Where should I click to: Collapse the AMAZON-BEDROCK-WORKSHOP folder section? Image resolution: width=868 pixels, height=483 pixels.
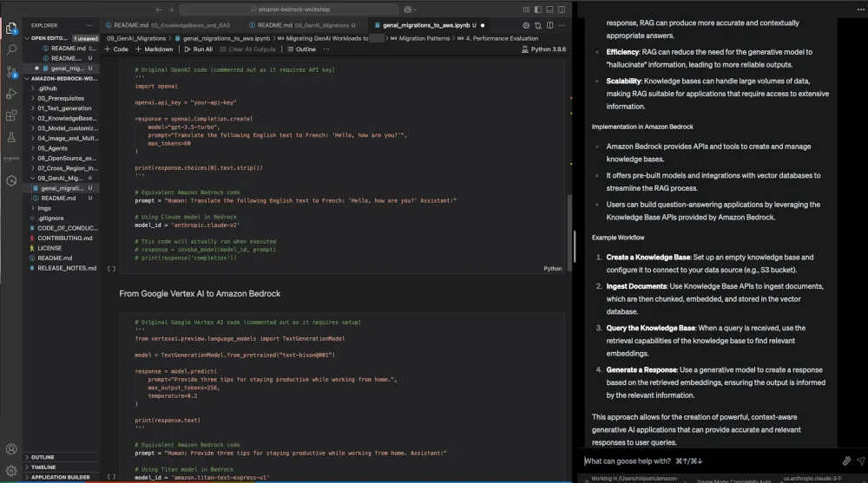click(61, 79)
